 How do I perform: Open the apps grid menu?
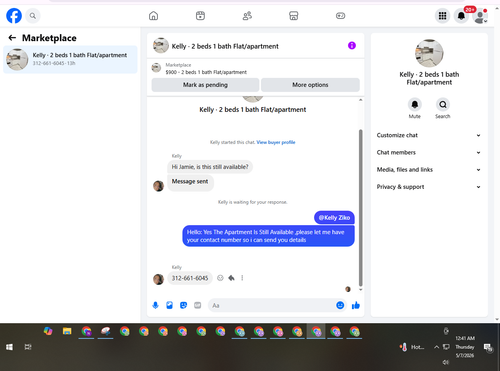[x=442, y=16]
